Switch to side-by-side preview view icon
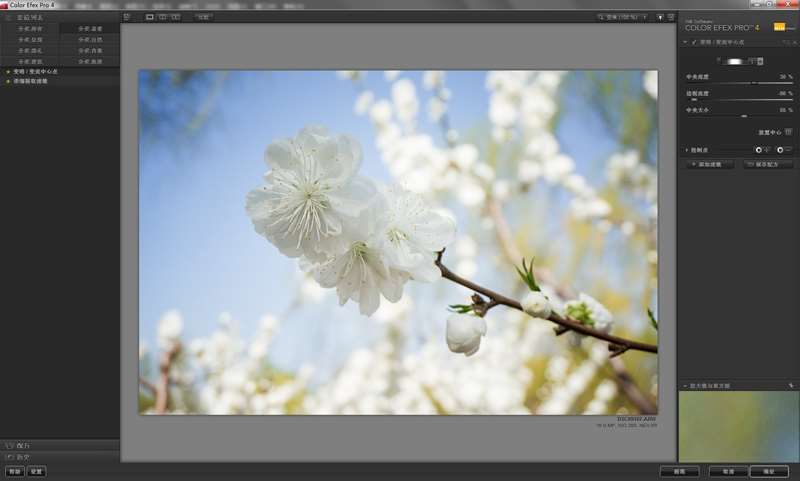The width and height of the screenshot is (800, 481). pos(176,17)
